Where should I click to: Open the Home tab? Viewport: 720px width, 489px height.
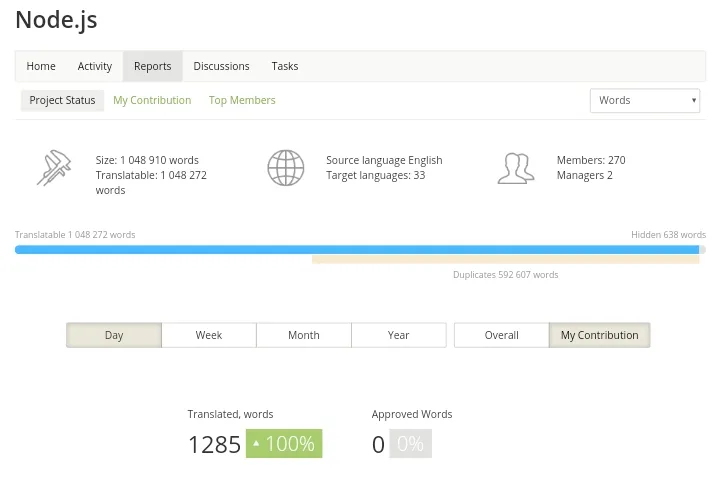pyautogui.click(x=41, y=66)
